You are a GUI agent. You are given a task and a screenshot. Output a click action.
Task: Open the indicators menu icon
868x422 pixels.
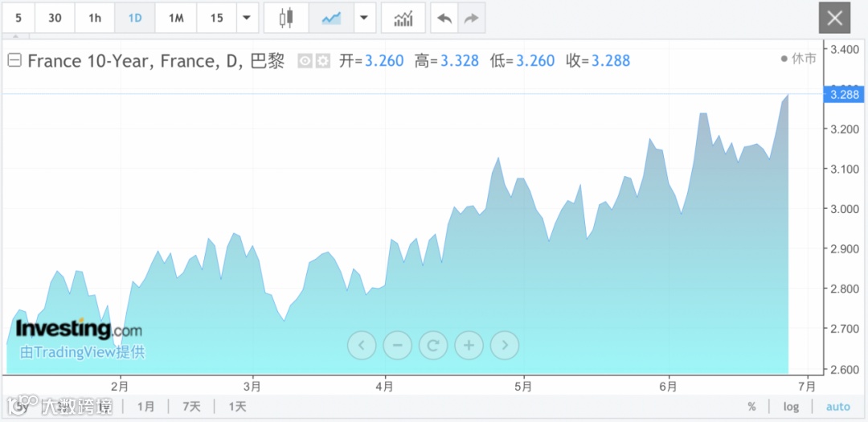pos(403,18)
